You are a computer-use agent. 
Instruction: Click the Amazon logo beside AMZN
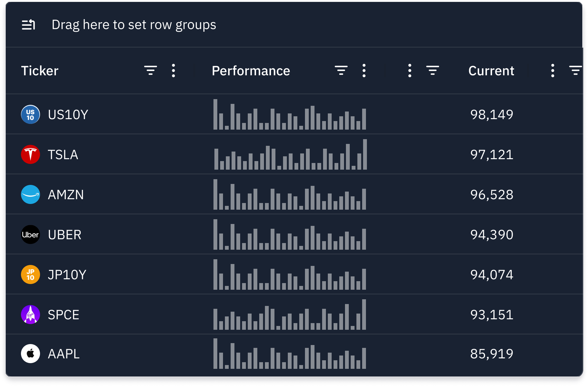pos(30,194)
